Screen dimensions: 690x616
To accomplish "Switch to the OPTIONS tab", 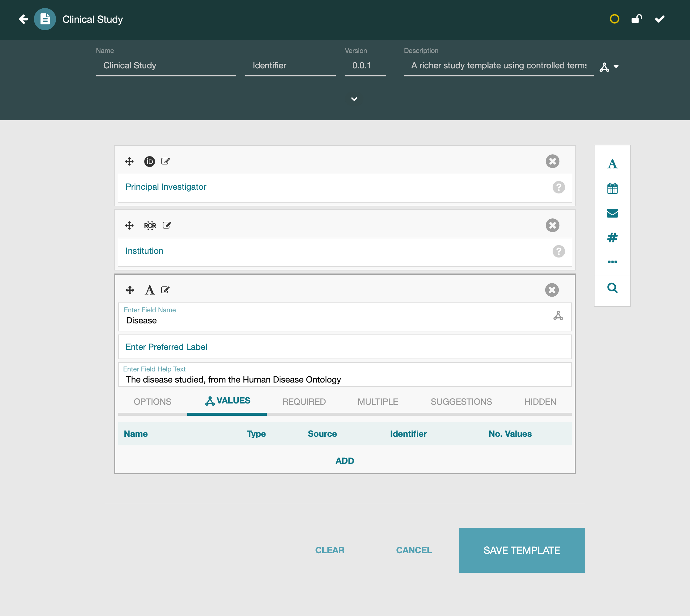I will click(x=152, y=402).
